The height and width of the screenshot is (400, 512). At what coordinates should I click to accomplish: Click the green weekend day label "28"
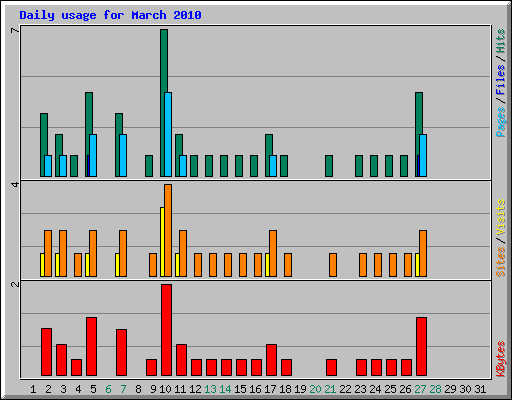tap(435, 389)
